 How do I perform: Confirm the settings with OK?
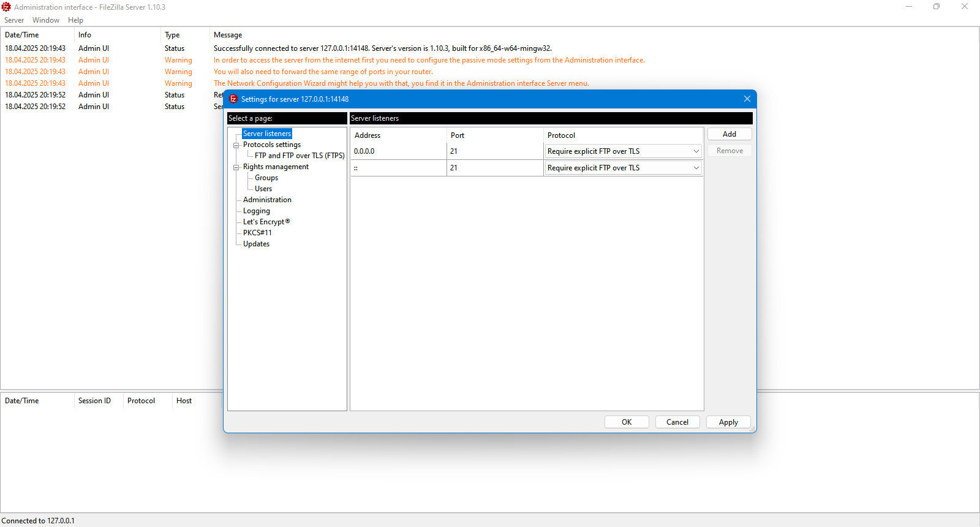tap(627, 422)
